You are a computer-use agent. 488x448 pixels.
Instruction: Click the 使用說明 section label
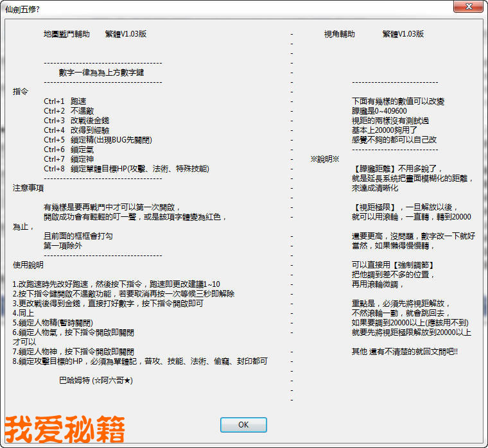pyautogui.click(x=28, y=264)
